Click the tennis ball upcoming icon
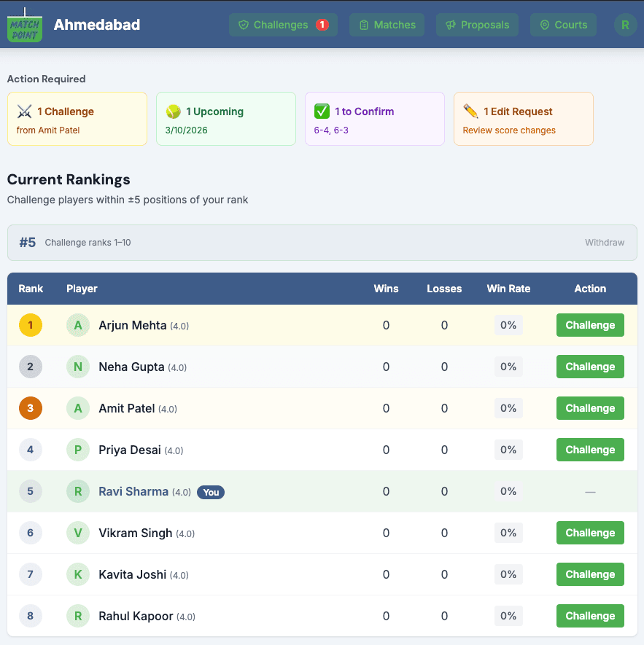Screen dimensions: 644x645 173,112
